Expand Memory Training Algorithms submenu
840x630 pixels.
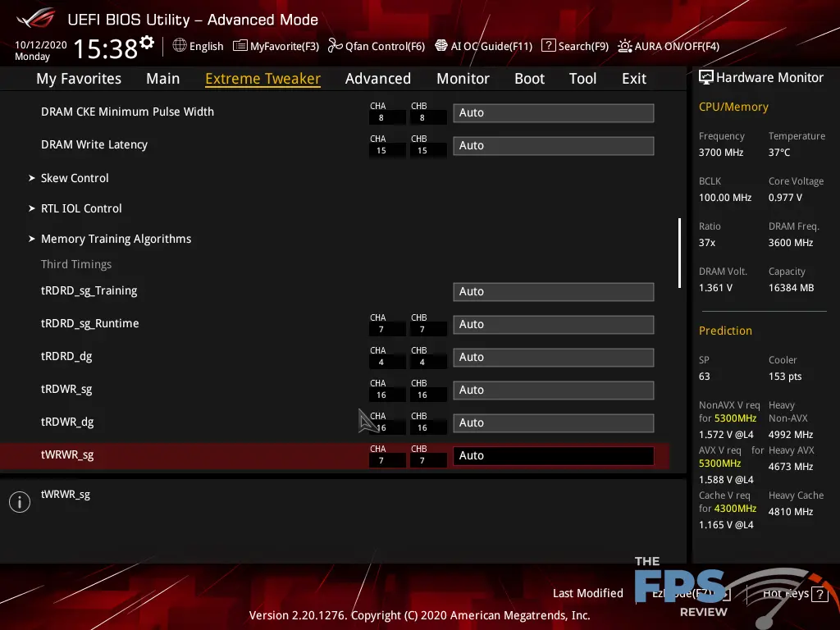pos(116,239)
